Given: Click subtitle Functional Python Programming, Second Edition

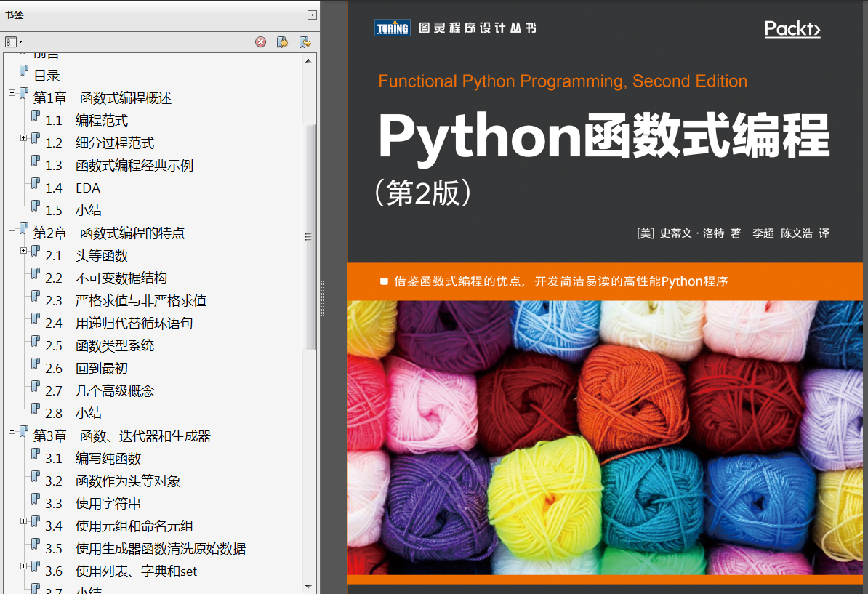Looking at the screenshot, I should [563, 81].
